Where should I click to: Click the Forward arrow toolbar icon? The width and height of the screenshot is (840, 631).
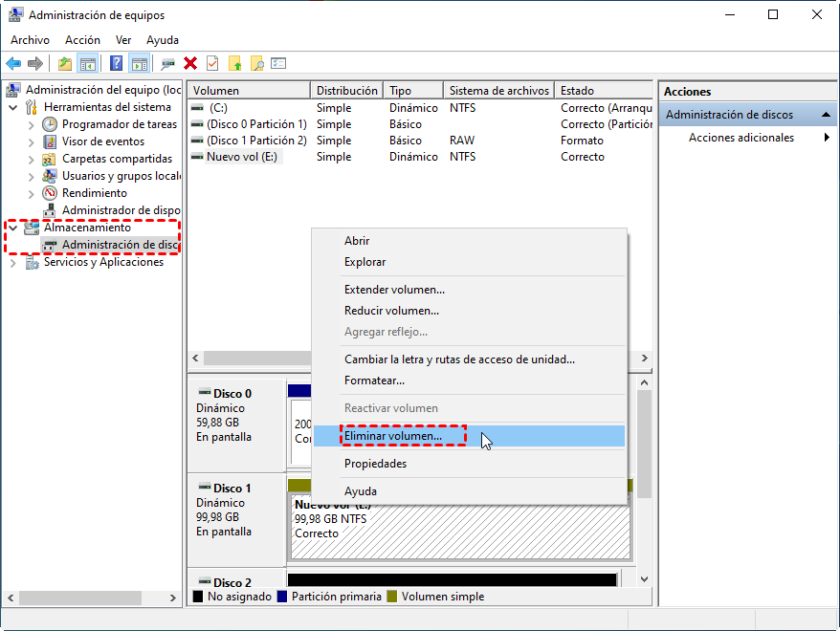click(34, 64)
